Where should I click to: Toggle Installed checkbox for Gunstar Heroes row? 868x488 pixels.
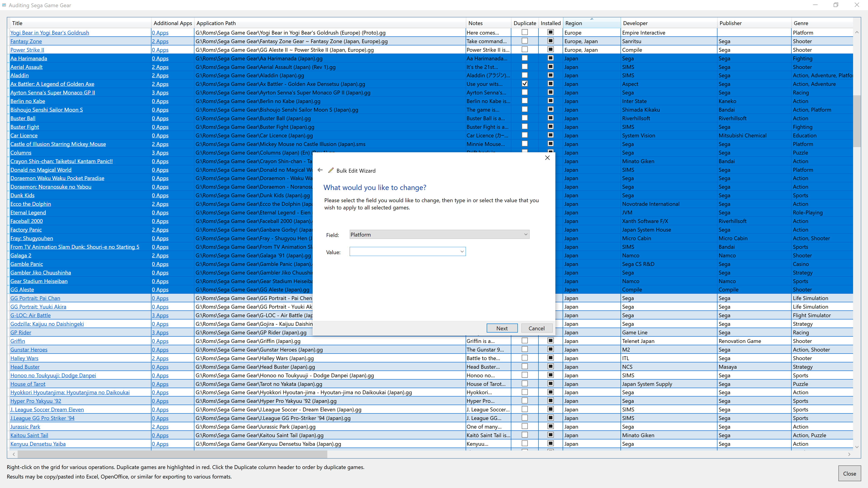(551, 349)
